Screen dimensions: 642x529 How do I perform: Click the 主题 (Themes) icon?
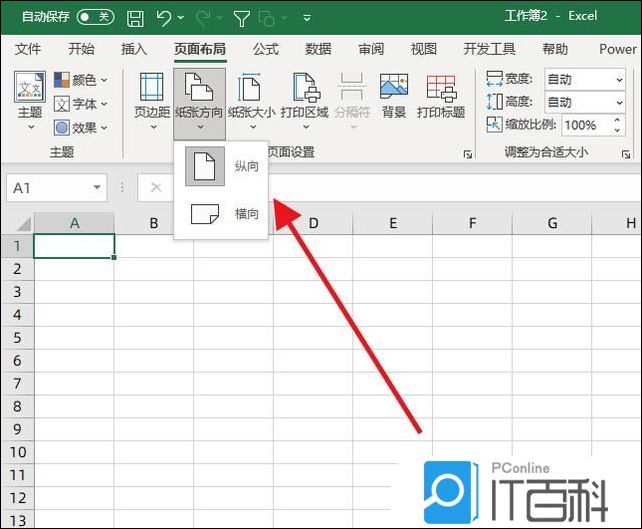pos(30,87)
